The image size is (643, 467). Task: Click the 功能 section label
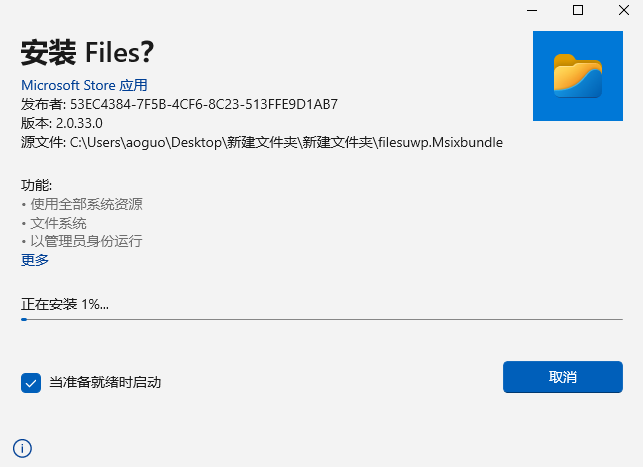tap(36, 185)
